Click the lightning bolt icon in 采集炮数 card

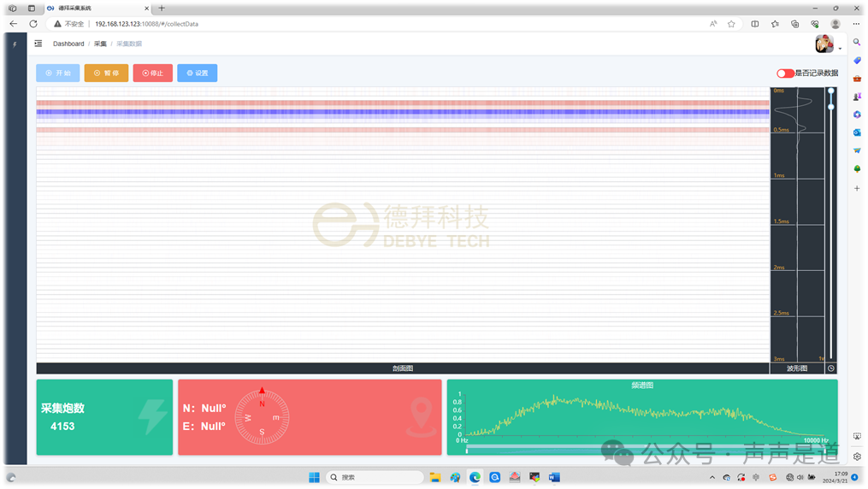152,416
